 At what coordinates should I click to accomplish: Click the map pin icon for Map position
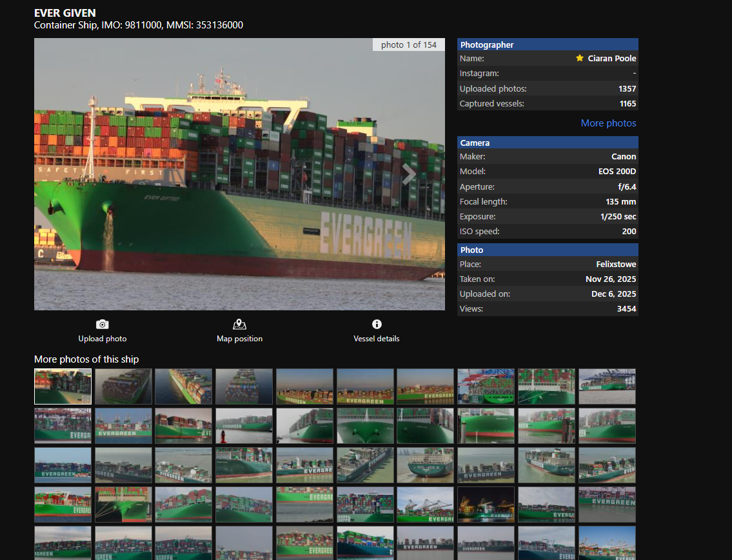pyautogui.click(x=239, y=325)
